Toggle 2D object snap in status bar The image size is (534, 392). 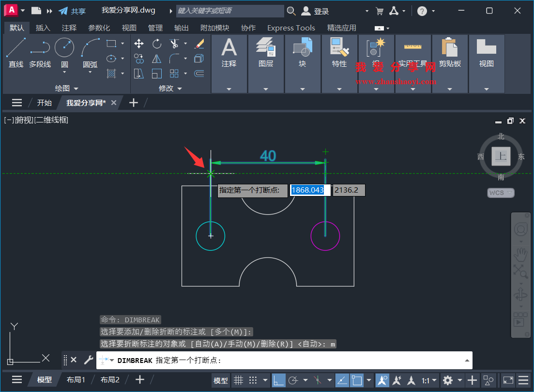357,380
